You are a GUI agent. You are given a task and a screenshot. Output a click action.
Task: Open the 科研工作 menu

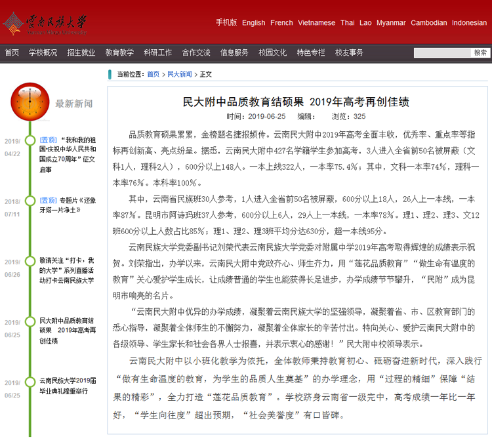point(157,52)
